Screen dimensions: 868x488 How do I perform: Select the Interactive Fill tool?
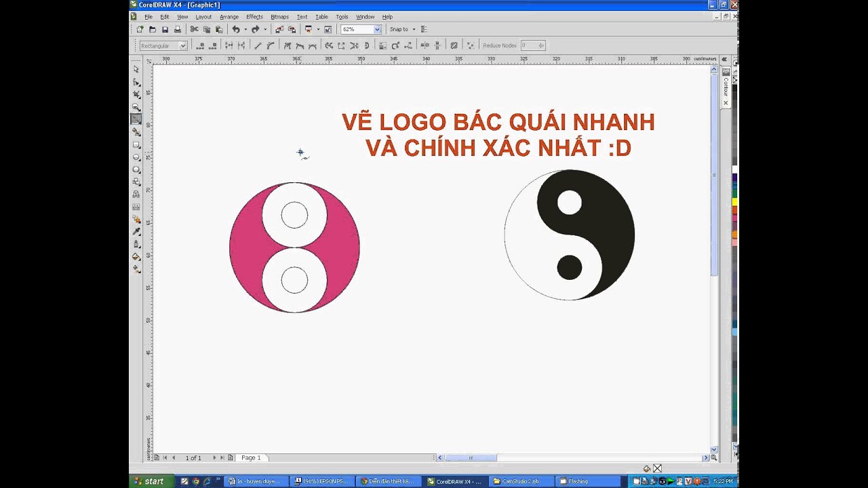pos(136,269)
